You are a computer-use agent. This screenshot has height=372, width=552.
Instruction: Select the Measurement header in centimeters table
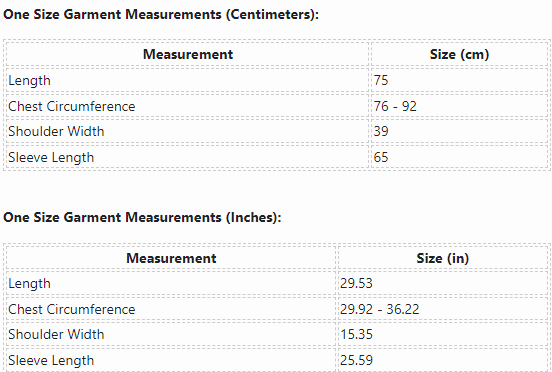pyautogui.click(x=188, y=54)
